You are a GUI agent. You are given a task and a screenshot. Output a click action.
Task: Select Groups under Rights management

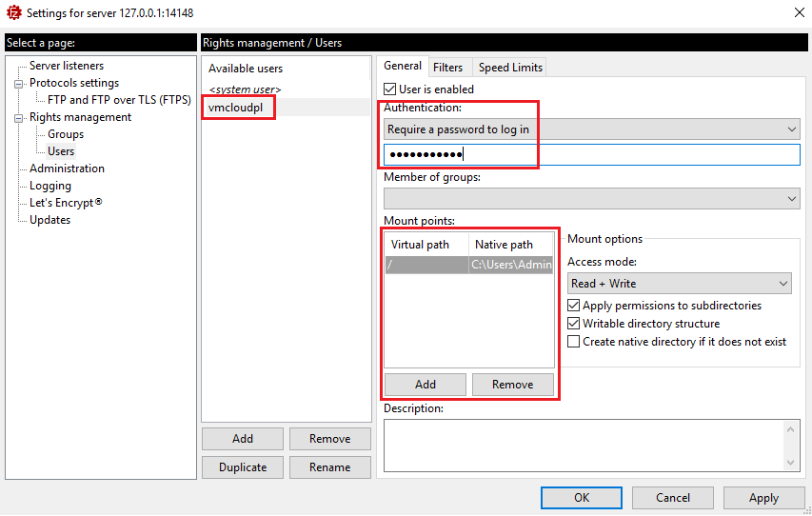(66, 134)
